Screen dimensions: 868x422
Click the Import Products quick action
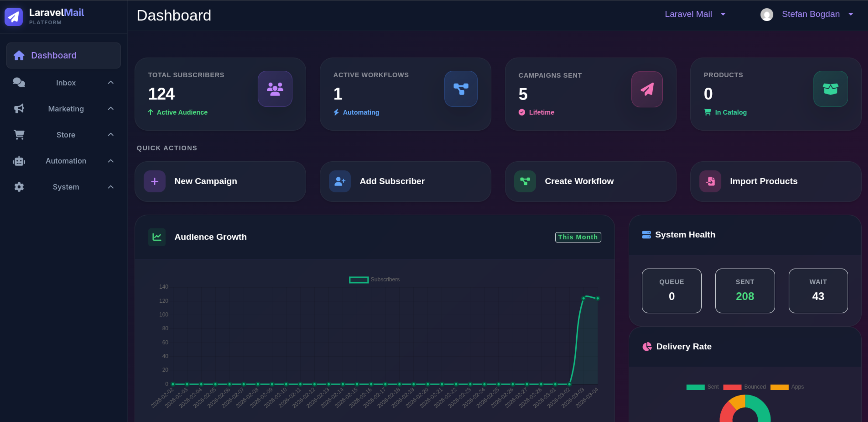tap(776, 181)
